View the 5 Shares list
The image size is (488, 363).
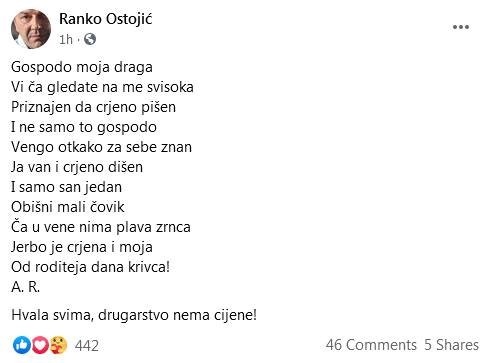click(x=451, y=345)
